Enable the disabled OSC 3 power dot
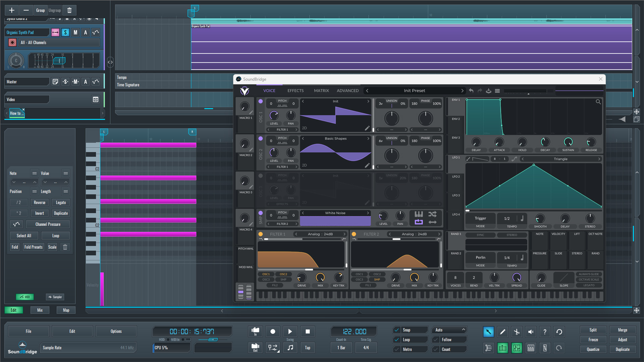644x362 pixels. [261, 176]
